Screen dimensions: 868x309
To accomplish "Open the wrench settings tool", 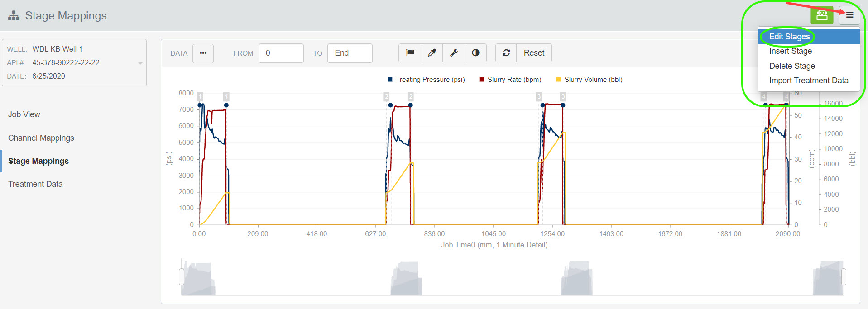I will (x=454, y=53).
